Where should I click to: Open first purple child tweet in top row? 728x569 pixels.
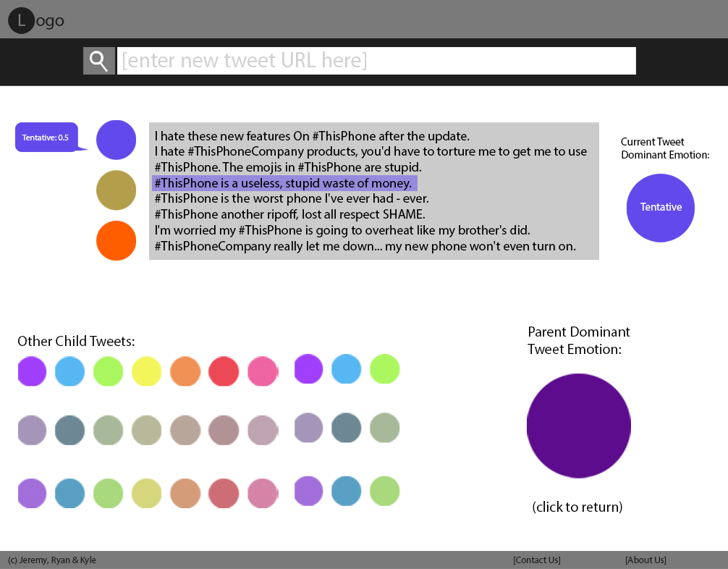pos(32,371)
